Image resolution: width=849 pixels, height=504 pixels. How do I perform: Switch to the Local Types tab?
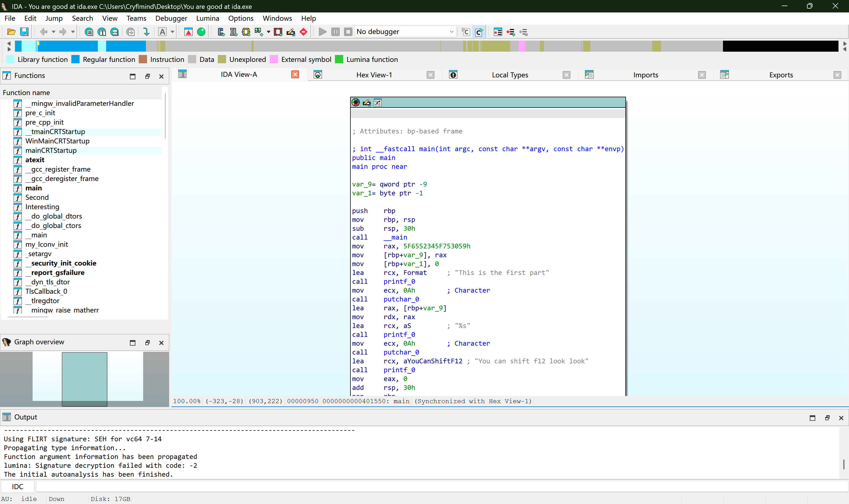(510, 75)
